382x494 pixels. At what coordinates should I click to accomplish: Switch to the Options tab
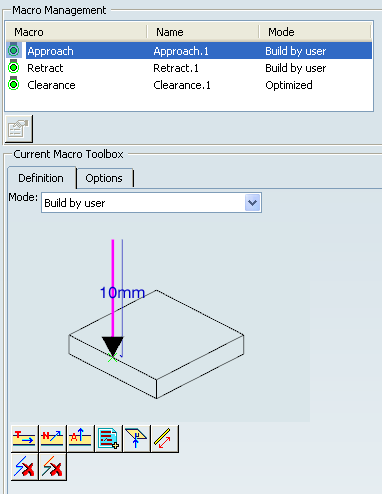[104, 178]
